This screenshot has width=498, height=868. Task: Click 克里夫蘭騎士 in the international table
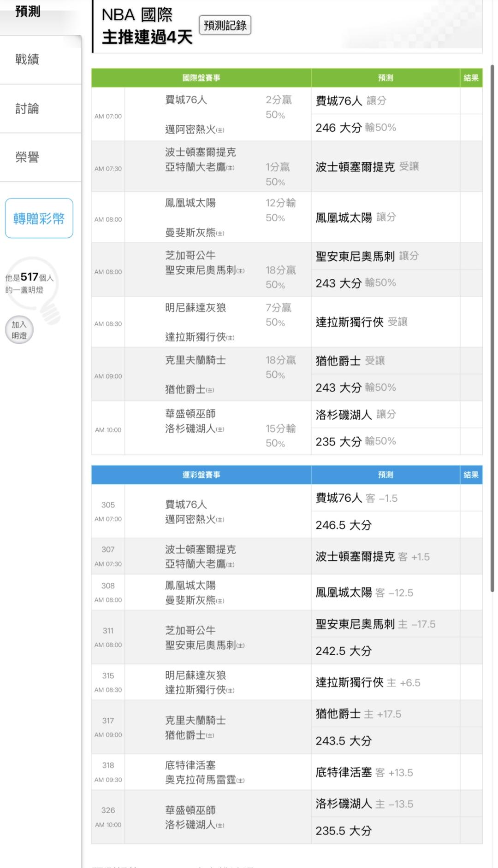(x=196, y=360)
